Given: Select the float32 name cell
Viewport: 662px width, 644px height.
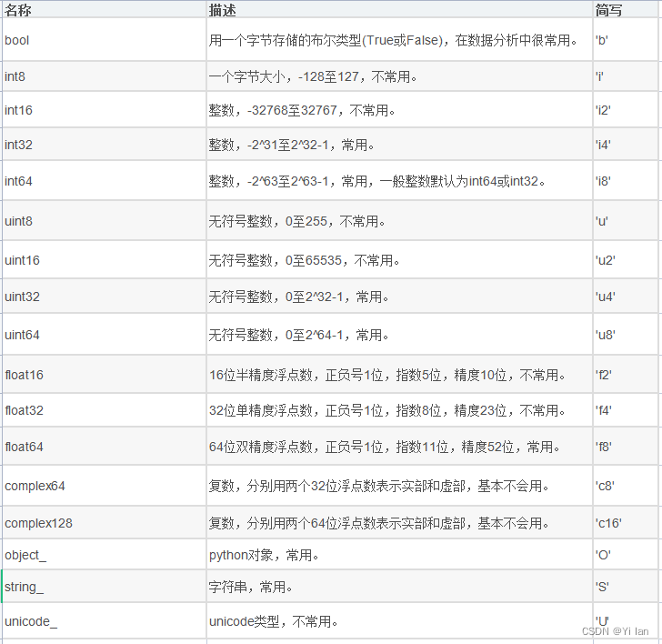Looking at the screenshot, I should click(x=104, y=410).
